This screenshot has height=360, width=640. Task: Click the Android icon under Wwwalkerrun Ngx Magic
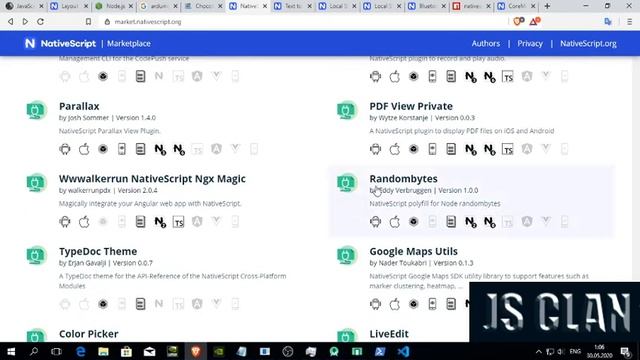pyautogui.click(x=65, y=222)
